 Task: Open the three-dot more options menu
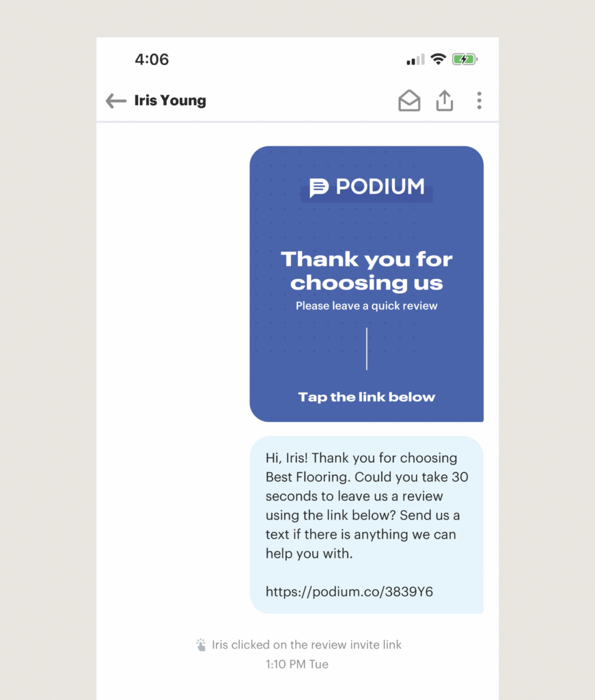(479, 100)
